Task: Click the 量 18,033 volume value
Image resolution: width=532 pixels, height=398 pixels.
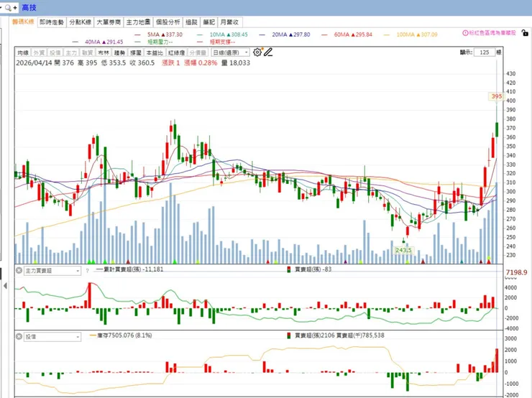Action: point(236,63)
